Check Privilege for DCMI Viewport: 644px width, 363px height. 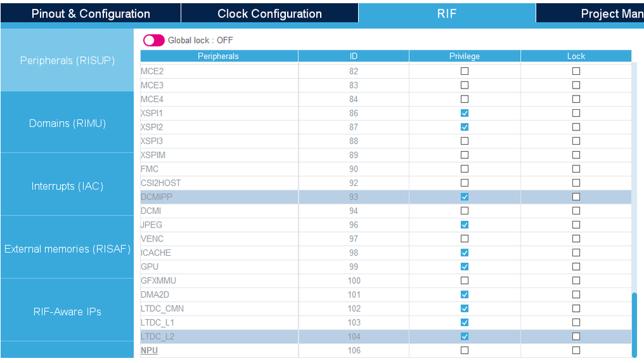[x=465, y=211]
